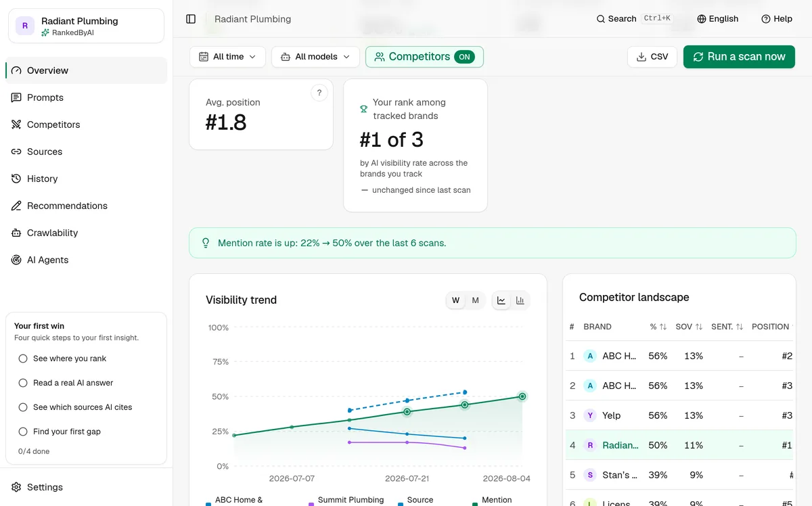The image size is (812, 506).
Task: Sort competitors by % column
Action: (658, 327)
